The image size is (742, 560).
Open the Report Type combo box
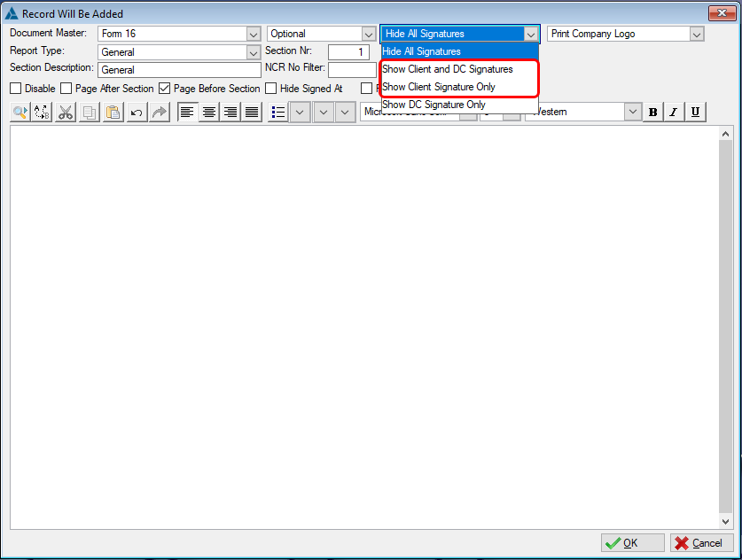coord(253,52)
